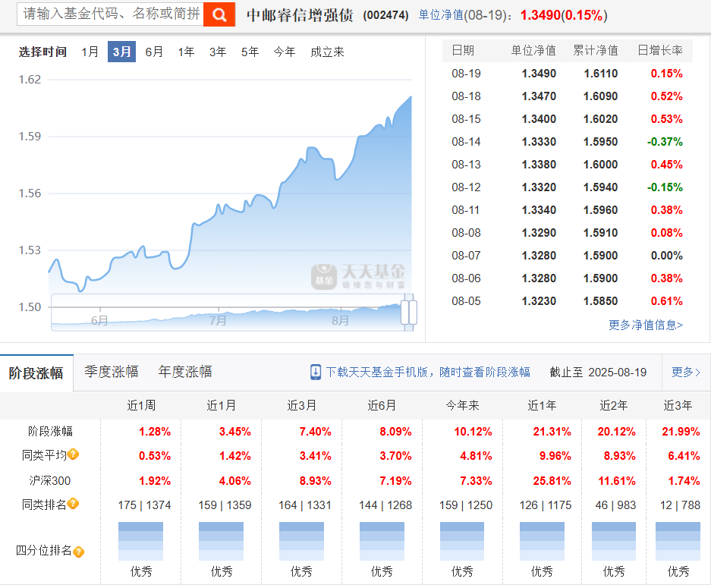Switch to the 阶段涨幅 tab
711x588 pixels.
(x=36, y=373)
